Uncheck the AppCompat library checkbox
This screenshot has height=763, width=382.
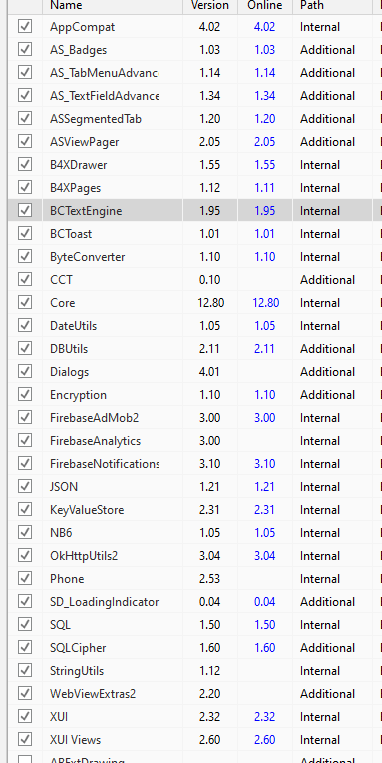coord(25,26)
